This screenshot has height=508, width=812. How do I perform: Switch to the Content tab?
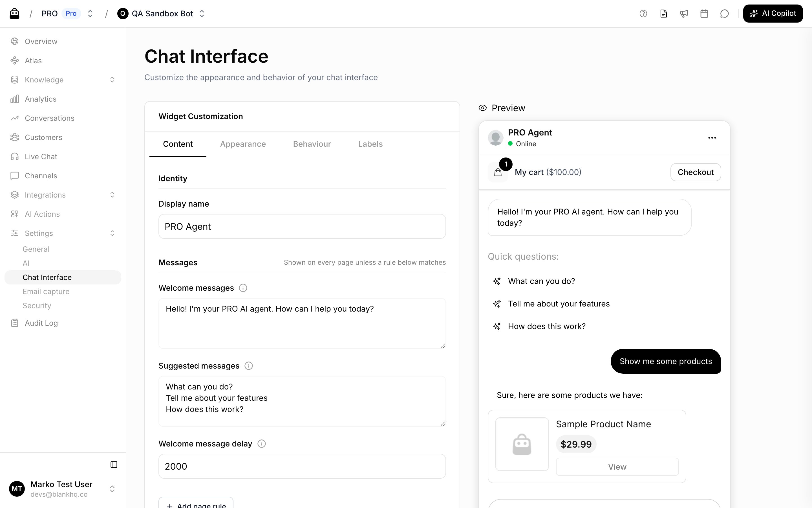pos(178,144)
